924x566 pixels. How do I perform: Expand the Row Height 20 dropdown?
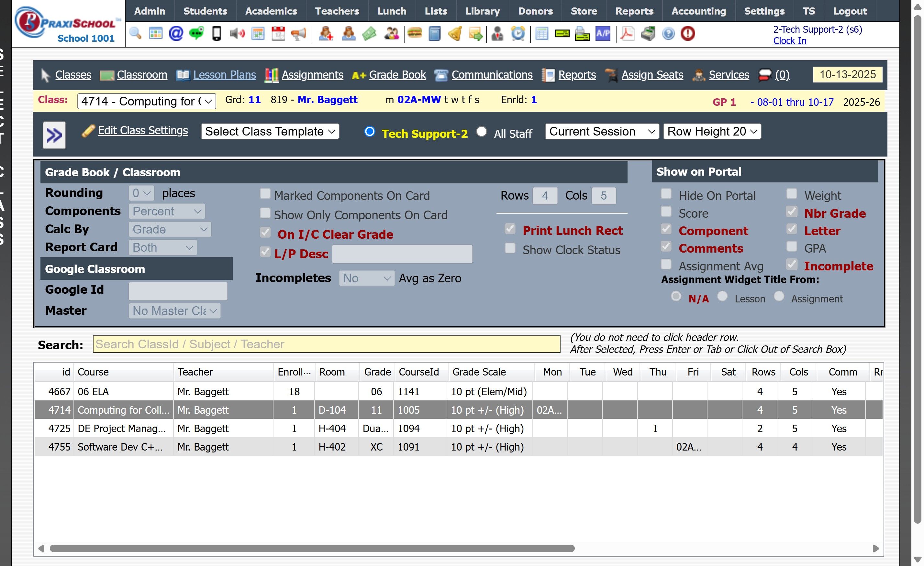click(712, 132)
